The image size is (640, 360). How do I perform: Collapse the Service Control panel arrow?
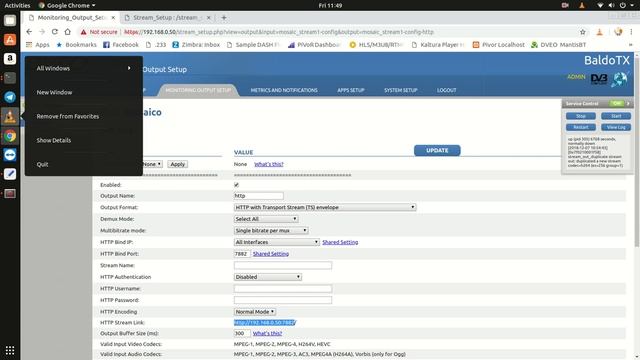coord(628,104)
